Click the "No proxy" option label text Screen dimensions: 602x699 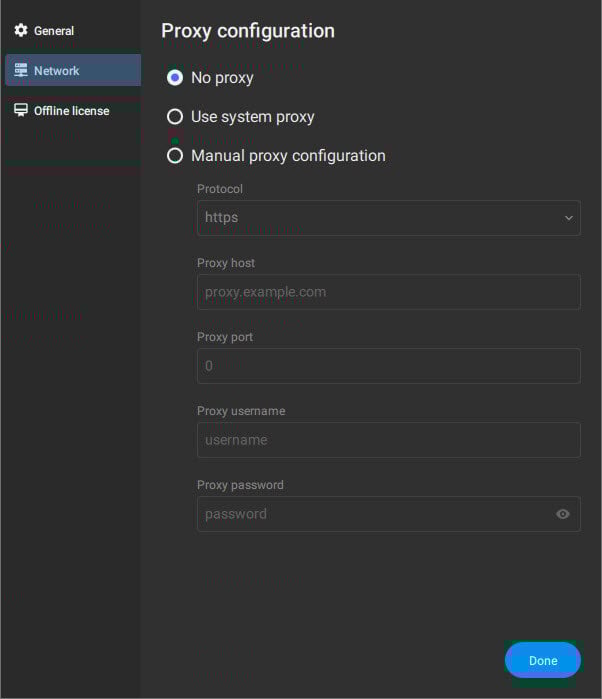[222, 78]
